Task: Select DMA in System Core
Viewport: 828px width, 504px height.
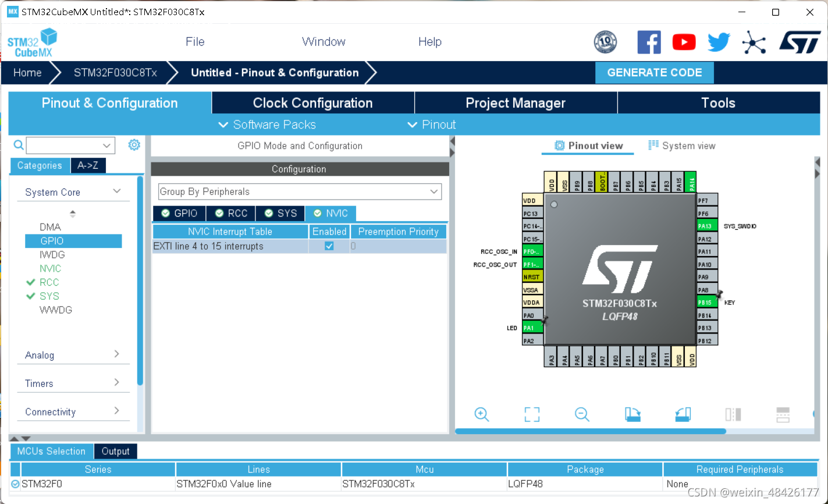Action: (50, 227)
